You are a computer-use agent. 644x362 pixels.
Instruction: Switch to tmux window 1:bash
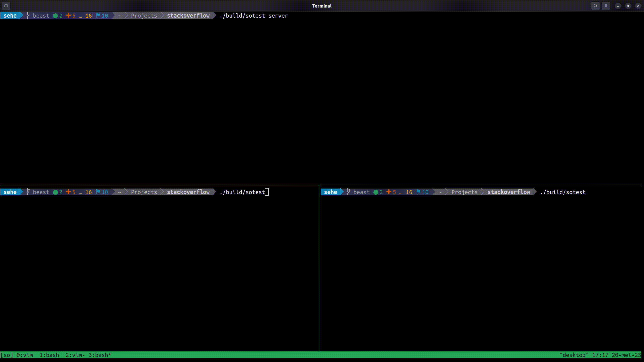point(49,355)
